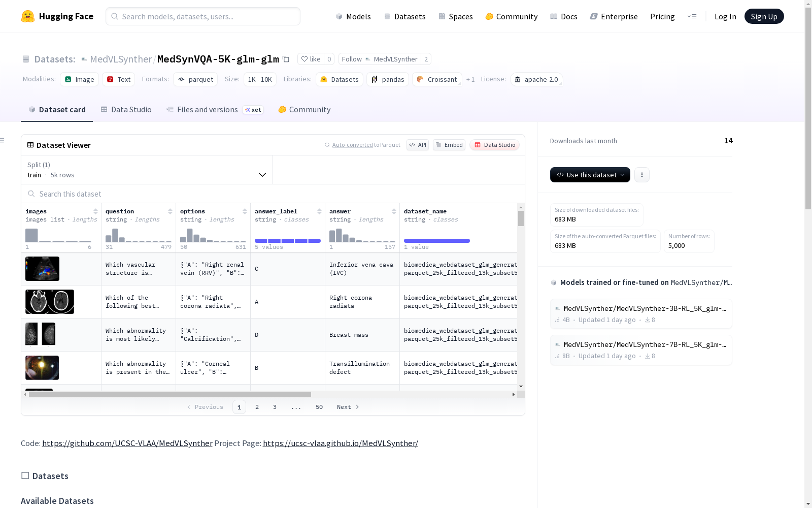The width and height of the screenshot is (812, 508).
Task: Open the MedVLSynther-3B-RL_5K_glm model card
Action: click(x=641, y=314)
